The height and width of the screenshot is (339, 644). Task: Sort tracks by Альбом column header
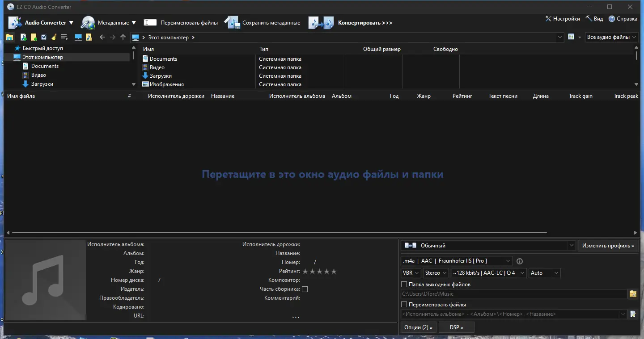click(x=342, y=96)
